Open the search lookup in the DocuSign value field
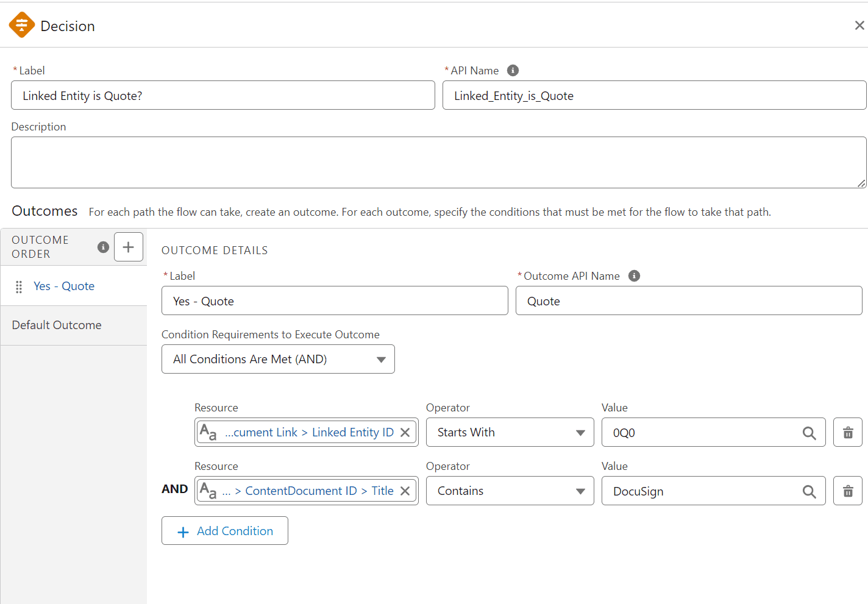The image size is (868, 604). click(x=809, y=491)
